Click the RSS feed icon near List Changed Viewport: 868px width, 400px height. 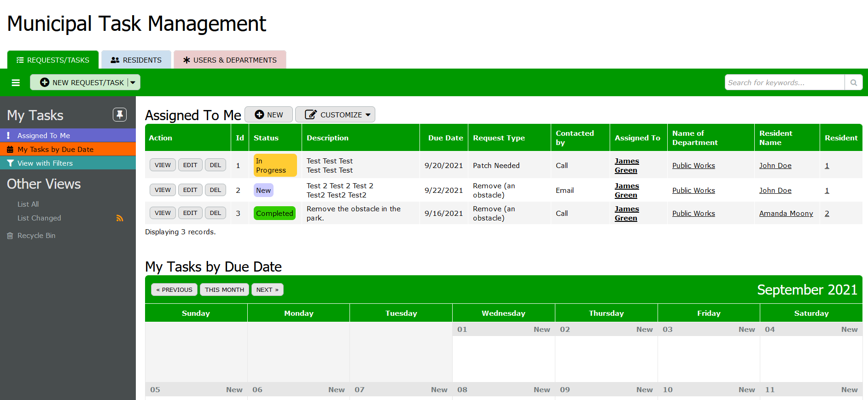coord(120,218)
